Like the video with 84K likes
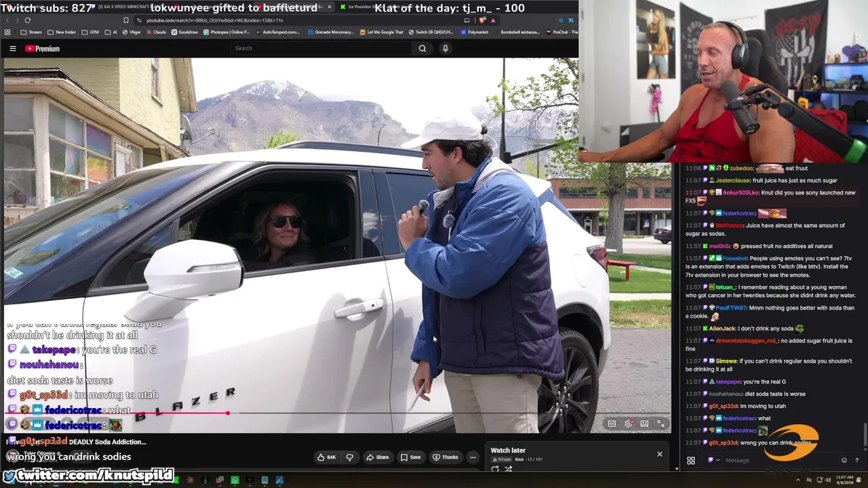Screen dimensions: 868x488 327,457
